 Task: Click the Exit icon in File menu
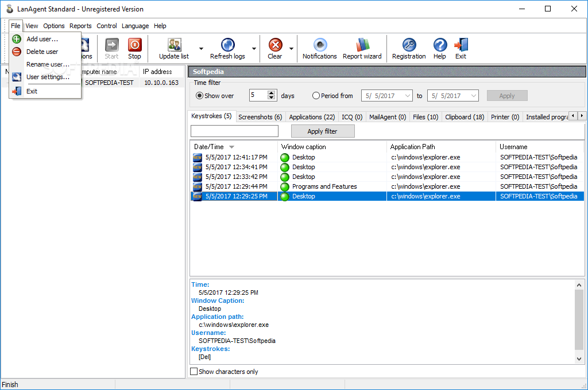click(17, 91)
